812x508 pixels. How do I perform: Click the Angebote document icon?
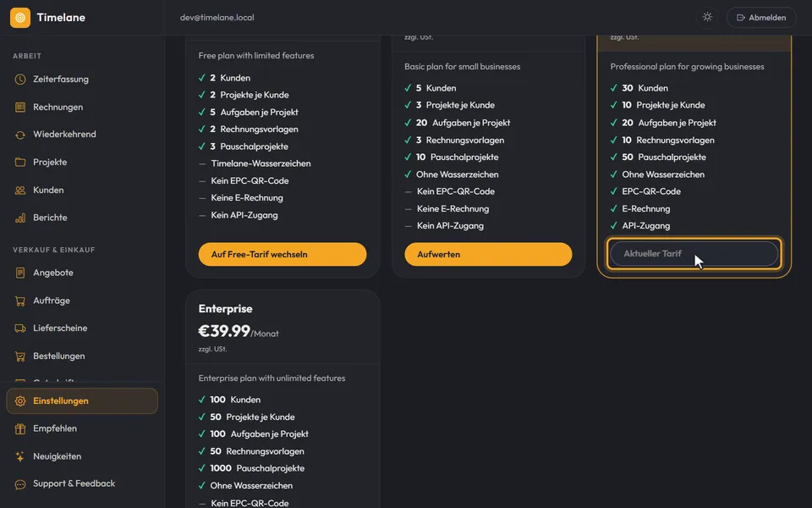(x=20, y=273)
